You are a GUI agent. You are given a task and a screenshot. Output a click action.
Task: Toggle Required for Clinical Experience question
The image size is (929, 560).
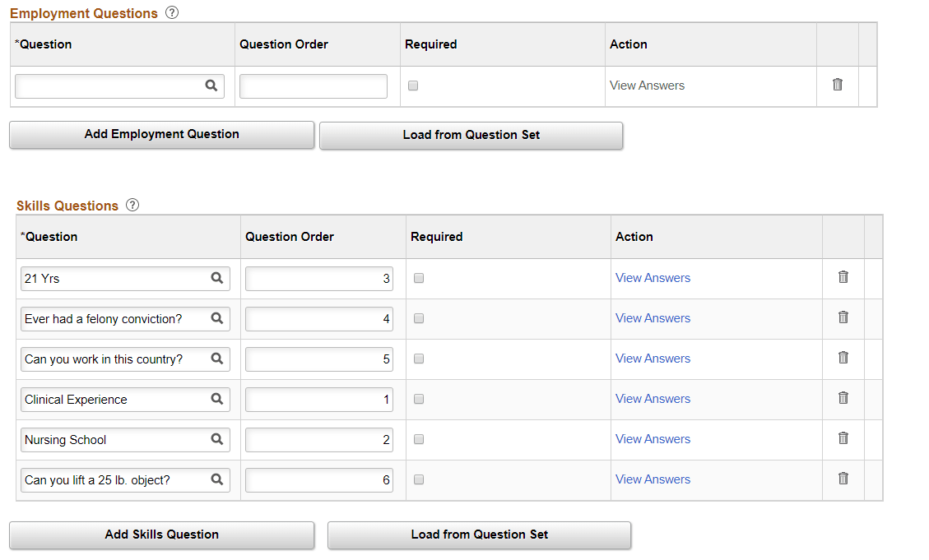tap(419, 399)
